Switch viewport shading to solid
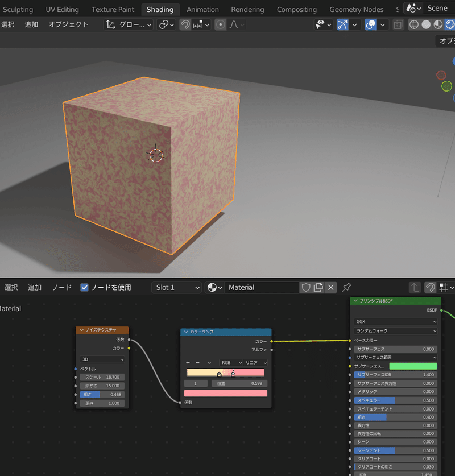 426,24
